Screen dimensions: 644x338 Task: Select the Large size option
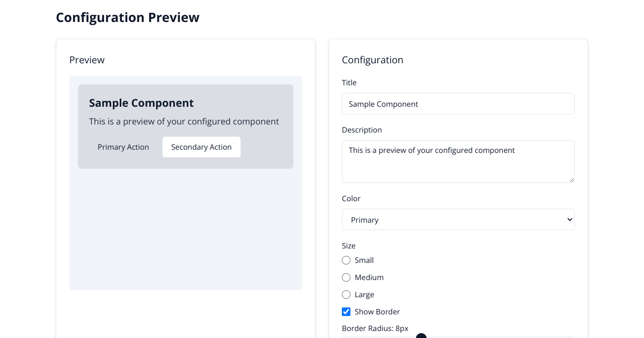coord(346,295)
